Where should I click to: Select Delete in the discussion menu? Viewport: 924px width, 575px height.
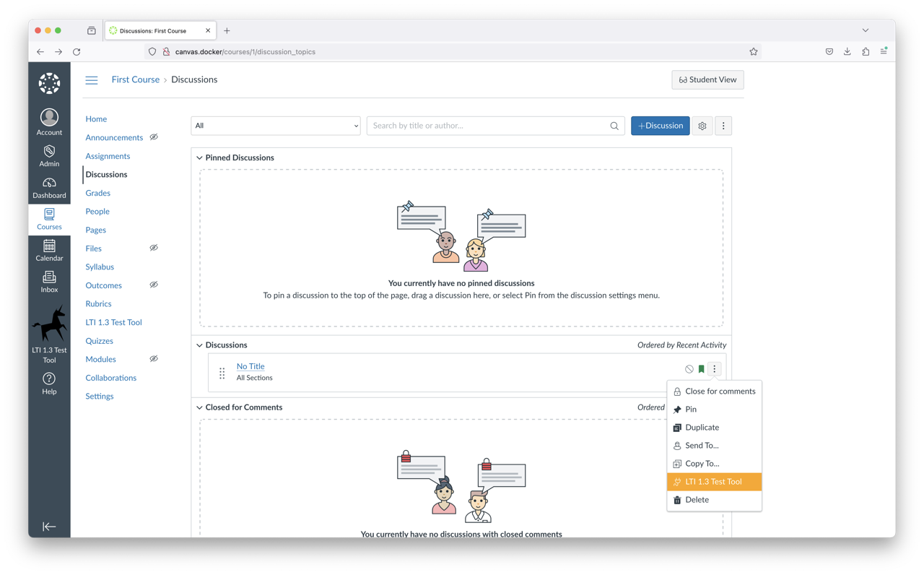click(697, 500)
